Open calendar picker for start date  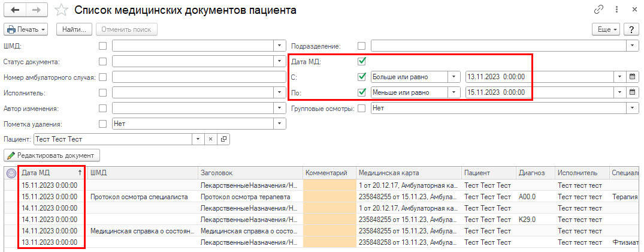click(x=631, y=77)
